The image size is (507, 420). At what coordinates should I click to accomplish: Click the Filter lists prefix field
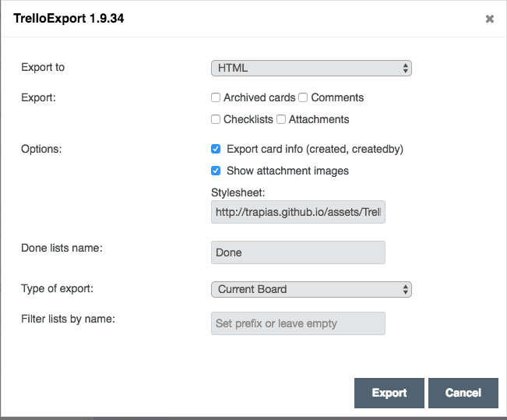point(298,323)
